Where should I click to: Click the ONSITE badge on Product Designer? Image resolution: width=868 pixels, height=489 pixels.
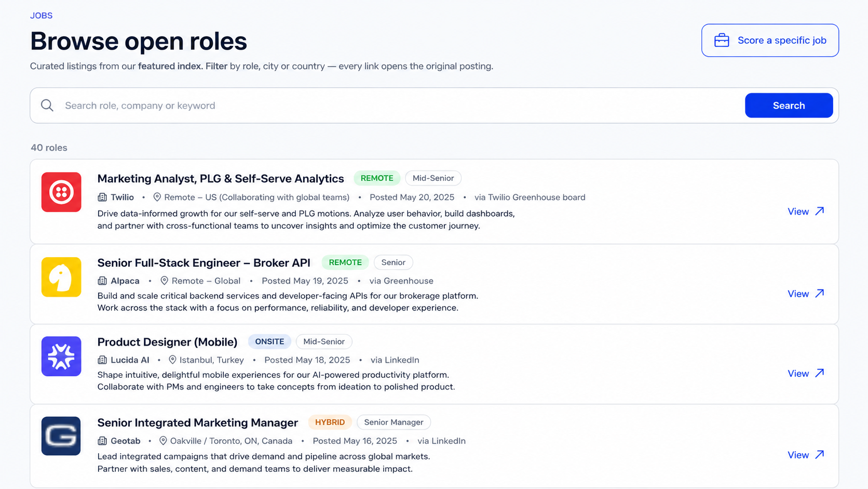269,341
